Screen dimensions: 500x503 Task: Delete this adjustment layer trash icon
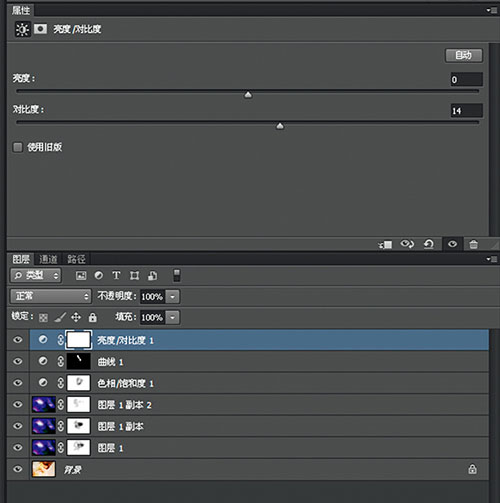(473, 244)
